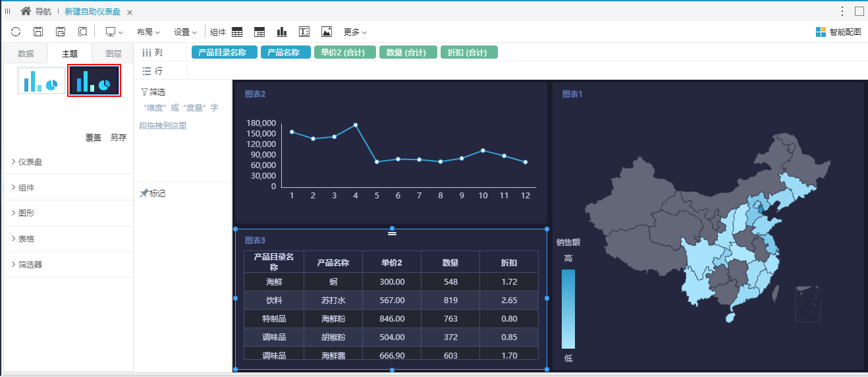Open the vertical three-dot options menu

point(842,11)
